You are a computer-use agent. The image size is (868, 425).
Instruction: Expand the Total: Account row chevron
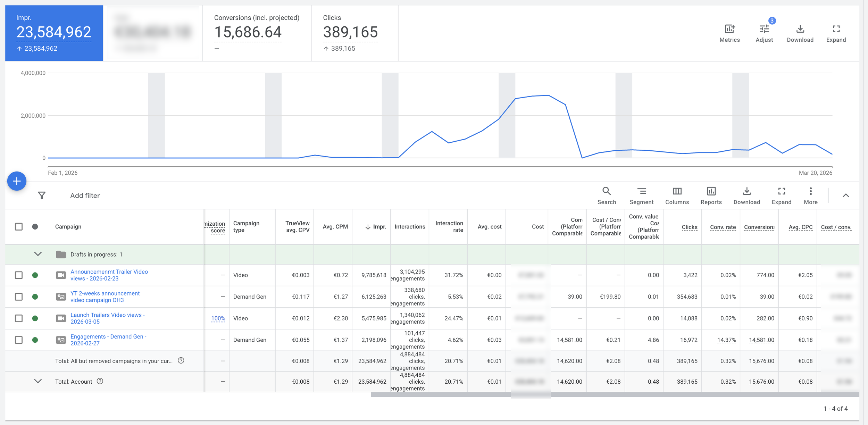coord(38,381)
